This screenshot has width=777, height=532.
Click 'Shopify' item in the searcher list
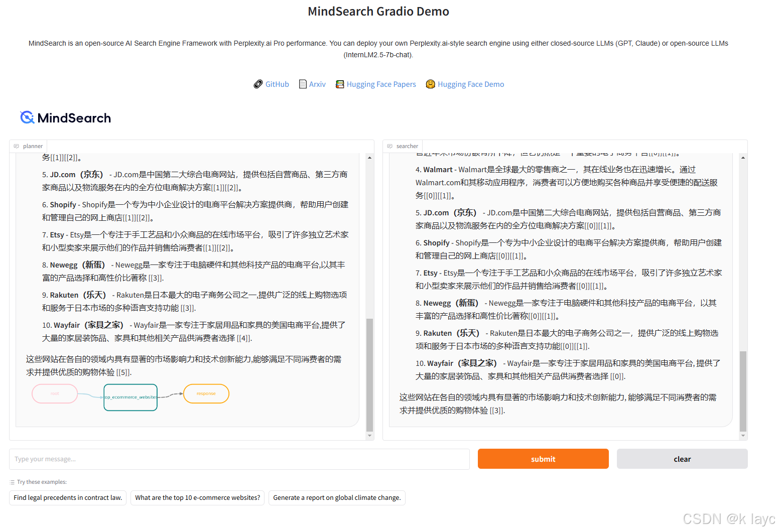(437, 243)
